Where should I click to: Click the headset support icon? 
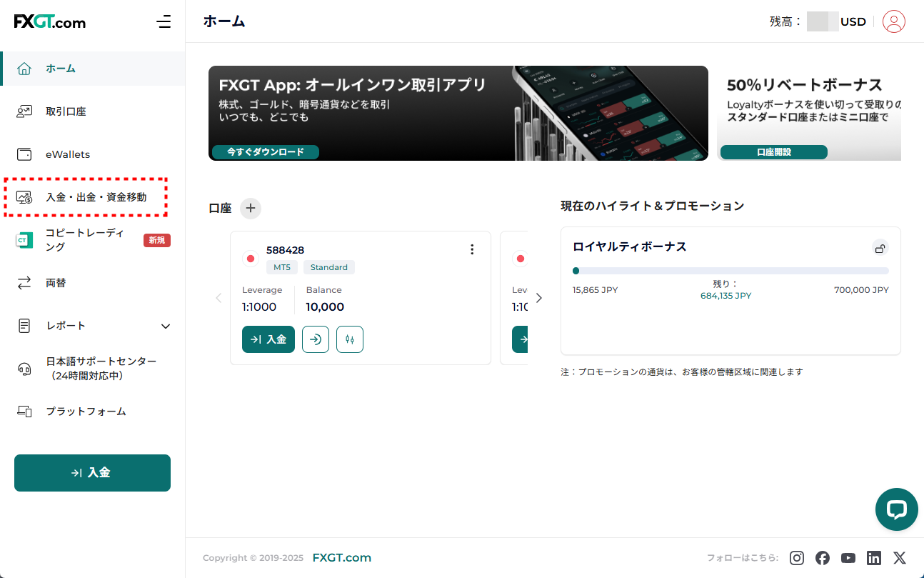coord(24,369)
